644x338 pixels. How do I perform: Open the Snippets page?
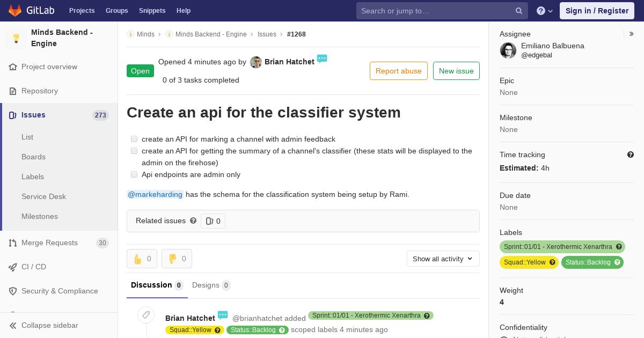click(152, 11)
